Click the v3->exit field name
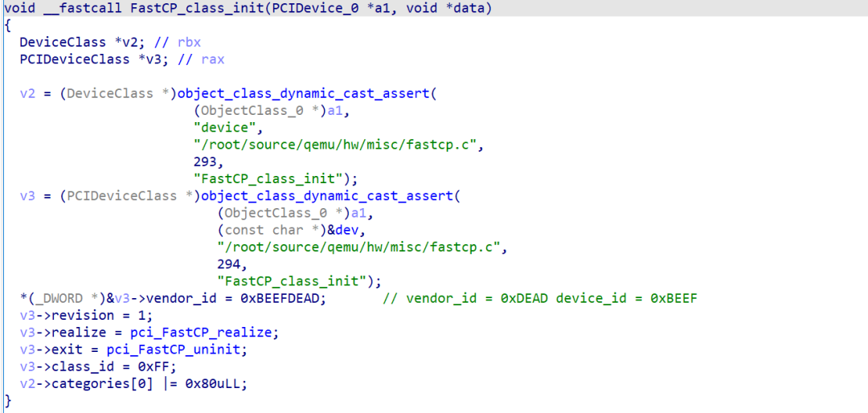The height and width of the screenshot is (413, 868). coord(67,350)
